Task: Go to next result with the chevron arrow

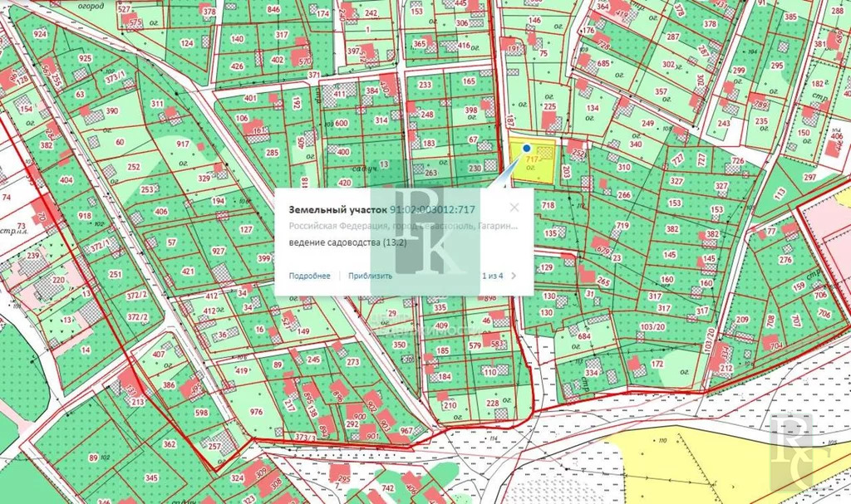Action: [514, 276]
